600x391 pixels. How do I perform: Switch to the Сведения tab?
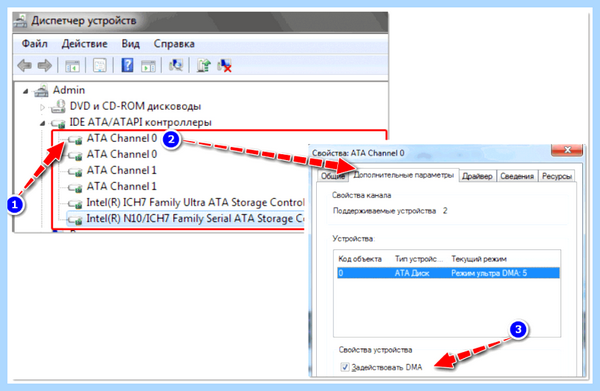coord(517,176)
